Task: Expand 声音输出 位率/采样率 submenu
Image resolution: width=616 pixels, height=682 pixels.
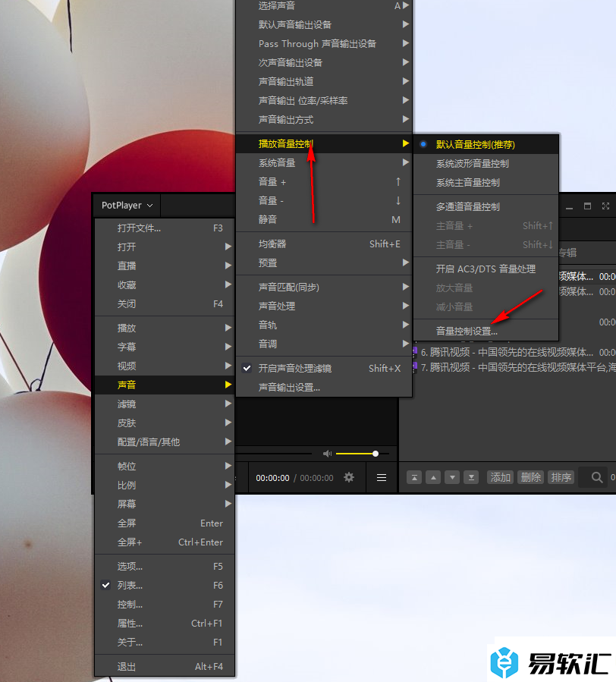Action: (x=324, y=100)
